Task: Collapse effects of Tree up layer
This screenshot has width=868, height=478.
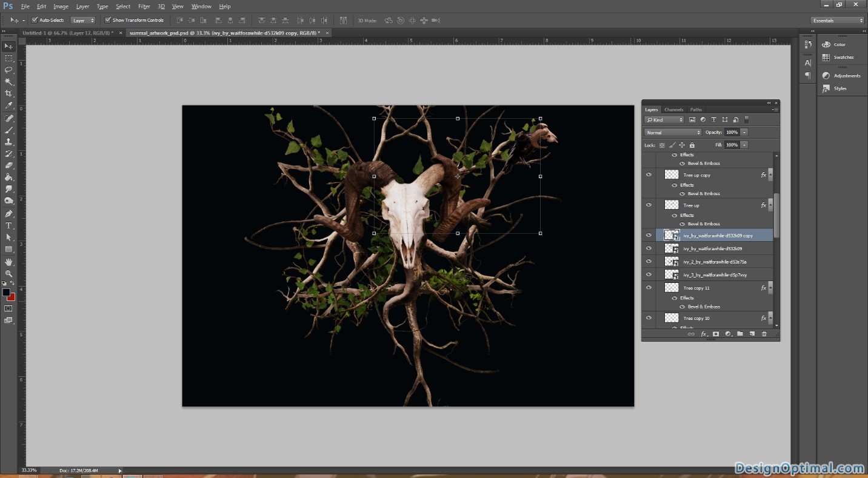Action: (771, 205)
